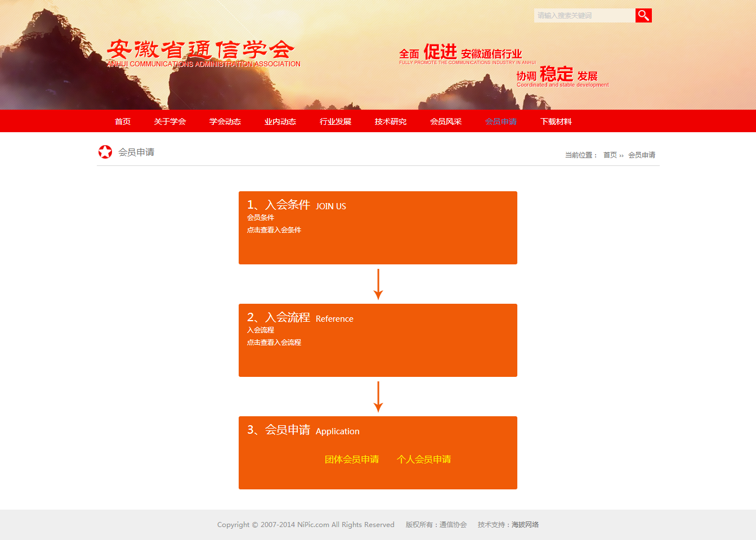Open the 业内动态 menu item
756x540 pixels.
tap(280, 121)
